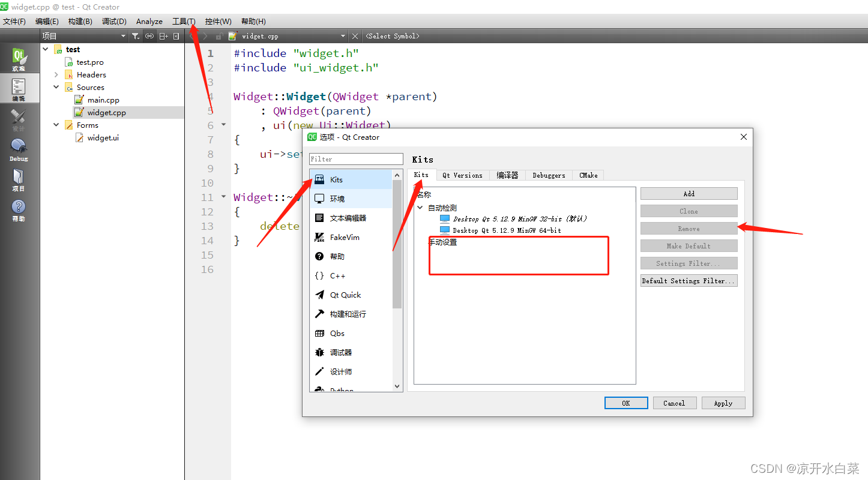Image resolution: width=868 pixels, height=480 pixels.
Task: Expand the Headers folder
Action: click(56, 74)
